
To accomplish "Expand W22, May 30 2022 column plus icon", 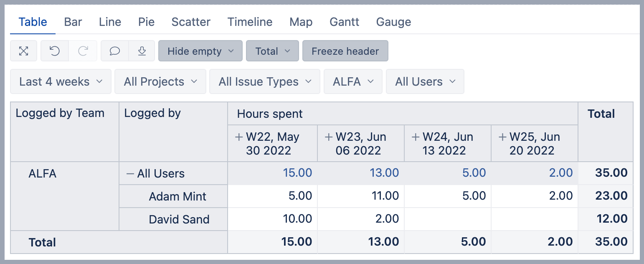I will click(239, 137).
